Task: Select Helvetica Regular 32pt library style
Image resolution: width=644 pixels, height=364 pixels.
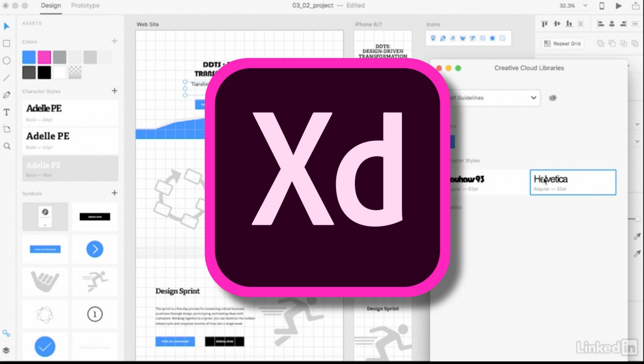Action: click(573, 182)
